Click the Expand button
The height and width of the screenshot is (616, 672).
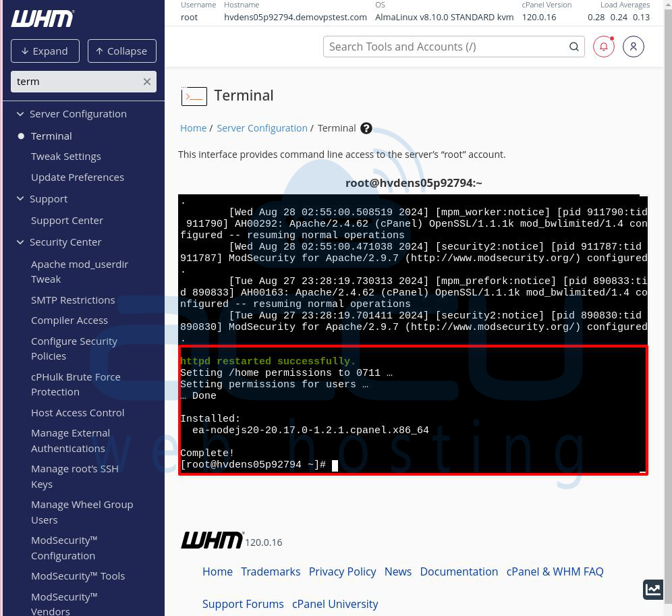click(45, 51)
